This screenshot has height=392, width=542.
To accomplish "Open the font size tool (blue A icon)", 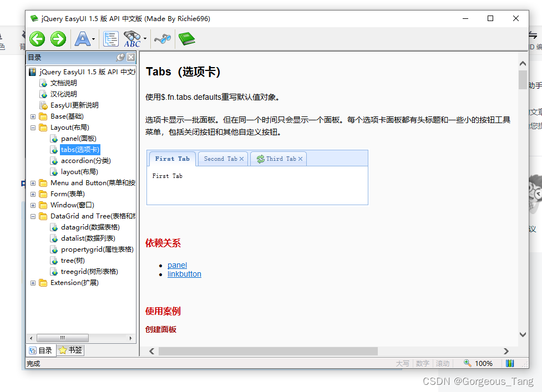I will coord(82,39).
